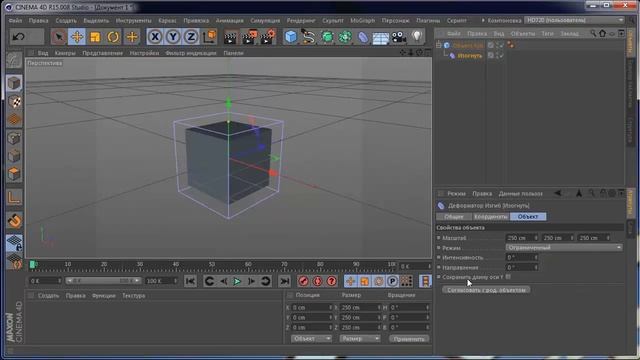Open the viewport Фильтр индикации menu

pyautogui.click(x=191, y=53)
